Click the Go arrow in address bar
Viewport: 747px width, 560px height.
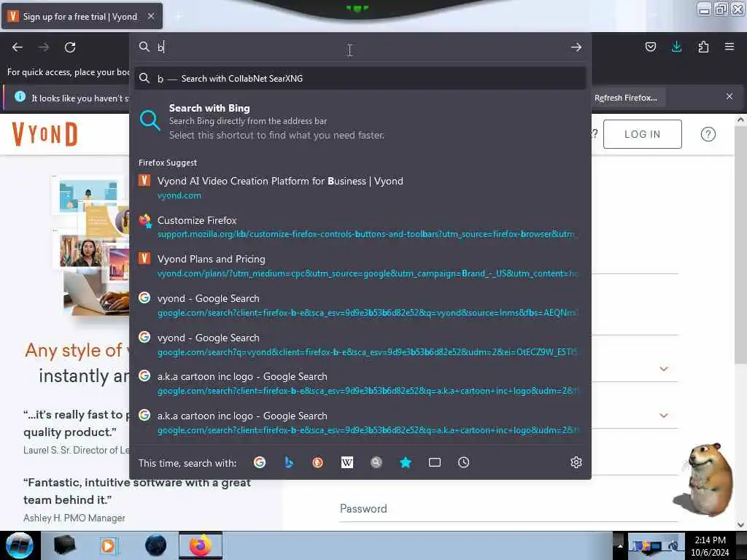(576, 47)
